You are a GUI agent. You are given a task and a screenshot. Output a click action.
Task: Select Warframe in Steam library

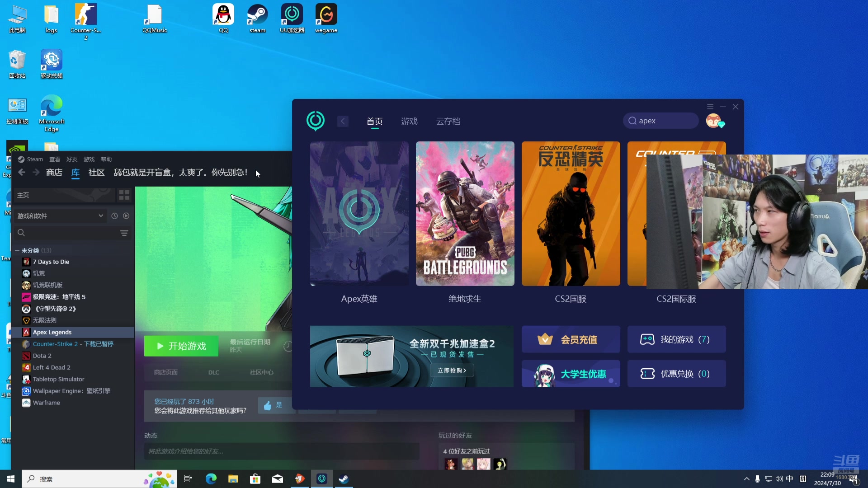click(73, 403)
